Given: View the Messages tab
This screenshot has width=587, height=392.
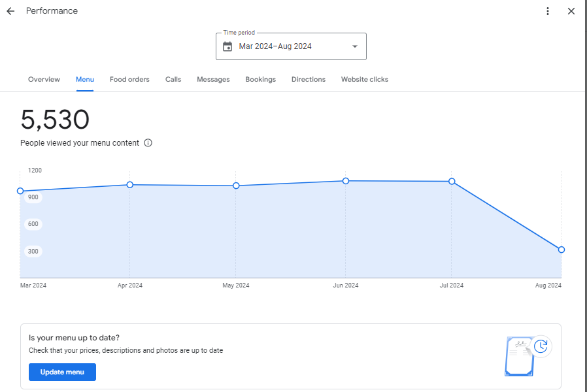Looking at the screenshot, I should 213,80.
